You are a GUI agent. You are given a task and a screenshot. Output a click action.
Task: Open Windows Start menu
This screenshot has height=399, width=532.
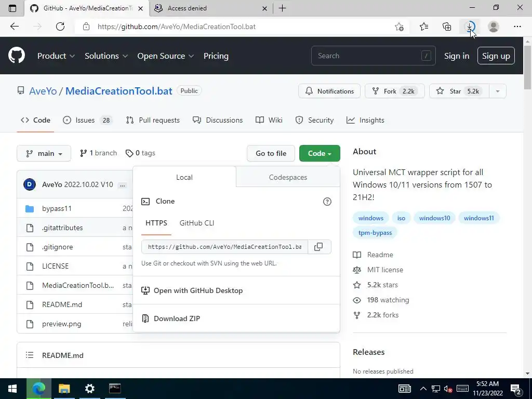coord(12,389)
